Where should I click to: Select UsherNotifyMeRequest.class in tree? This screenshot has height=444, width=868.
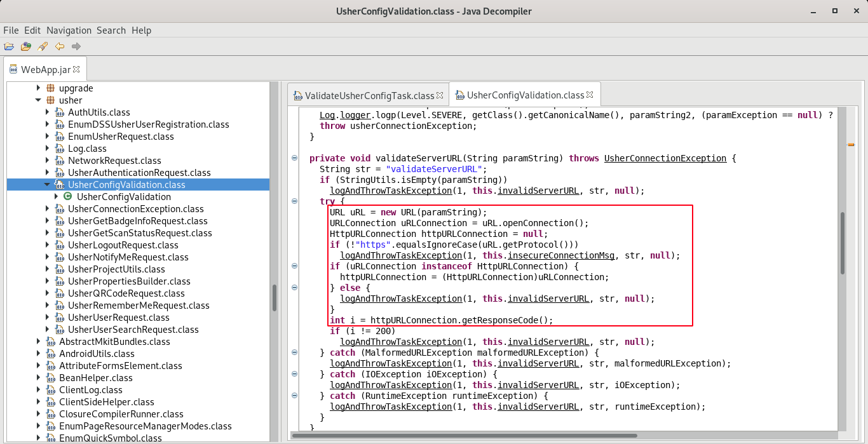(x=128, y=257)
